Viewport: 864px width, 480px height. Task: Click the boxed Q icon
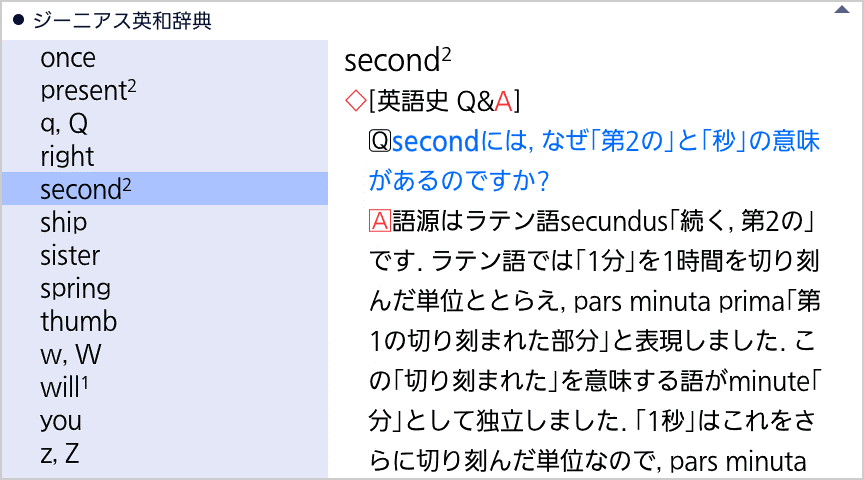pyautogui.click(x=379, y=141)
